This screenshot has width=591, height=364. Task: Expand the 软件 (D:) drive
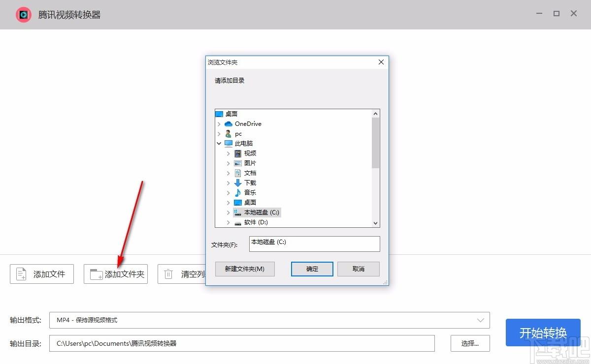(229, 222)
